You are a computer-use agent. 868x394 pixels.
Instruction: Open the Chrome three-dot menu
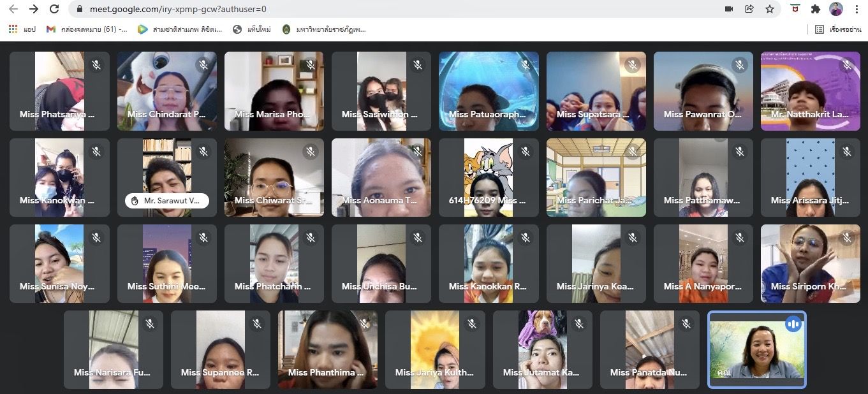coord(857,9)
